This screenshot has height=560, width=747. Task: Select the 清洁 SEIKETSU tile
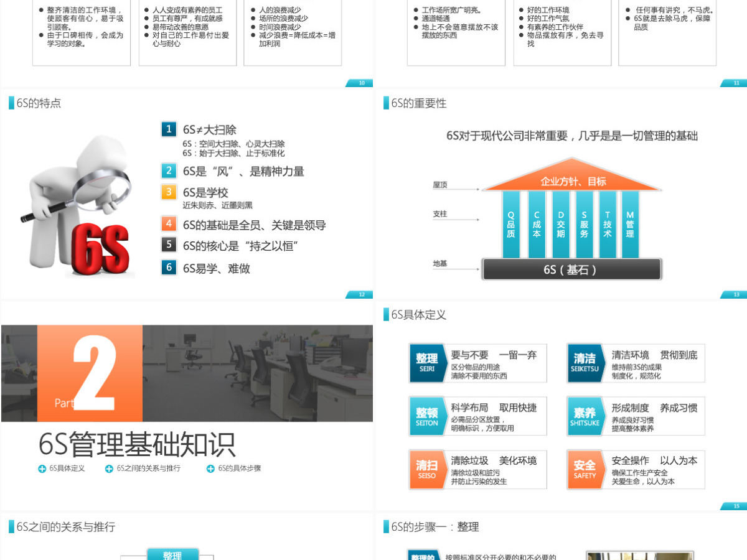pyautogui.click(x=585, y=363)
